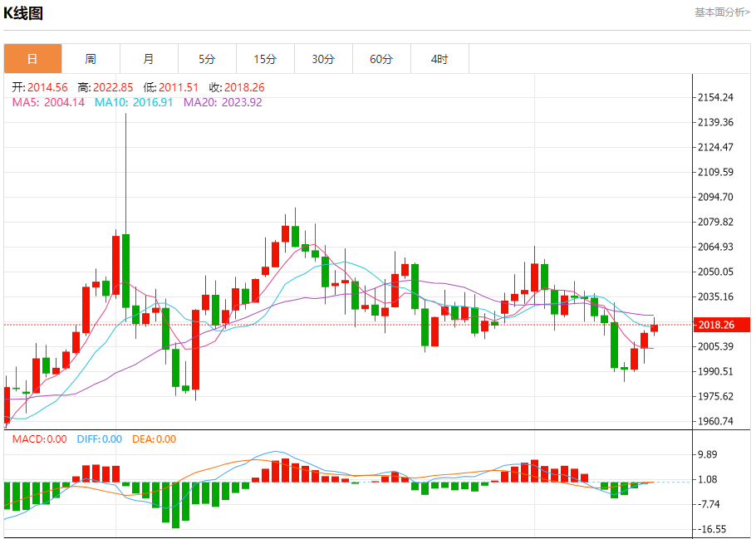Click the green candle with the tallest upper wick
The height and width of the screenshot is (539, 756).
[125, 270]
